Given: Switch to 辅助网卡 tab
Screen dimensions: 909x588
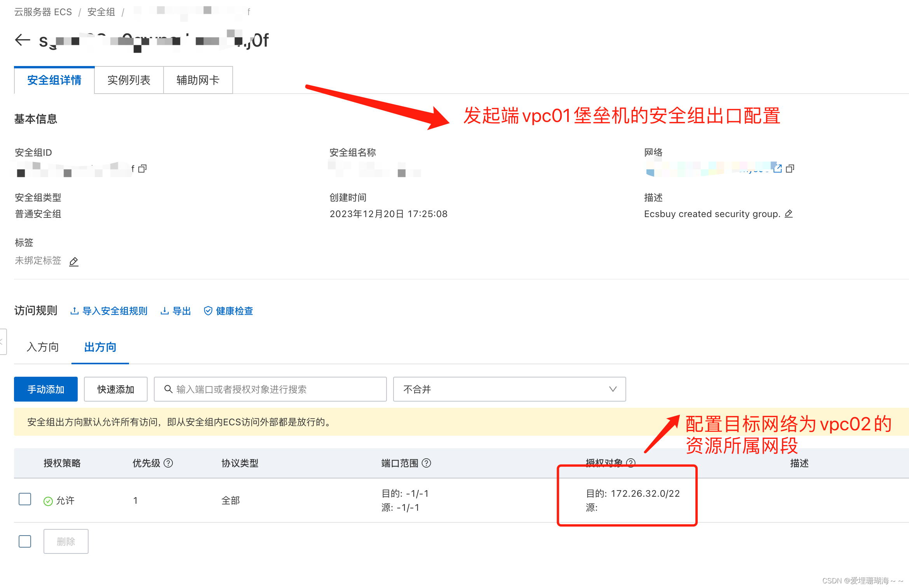Looking at the screenshot, I should tap(198, 80).
